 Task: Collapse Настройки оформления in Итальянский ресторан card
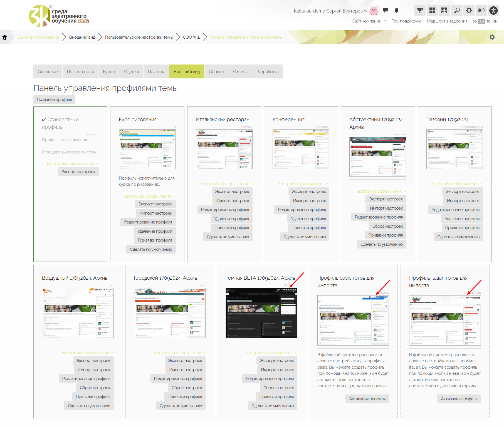tap(226, 184)
